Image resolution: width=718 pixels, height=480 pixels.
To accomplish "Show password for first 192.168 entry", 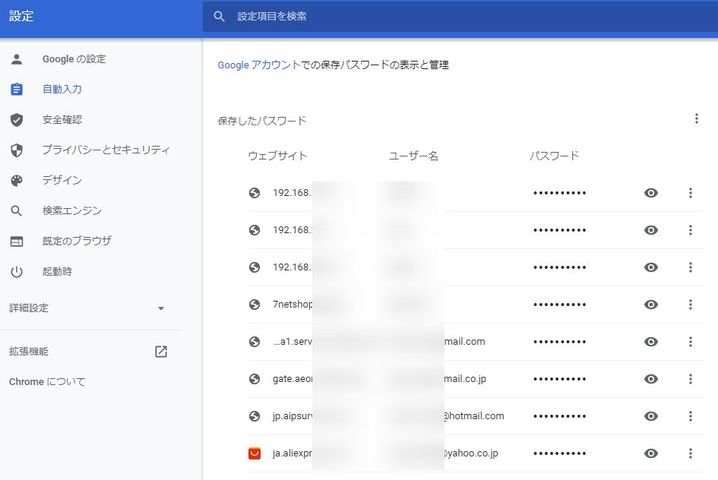I will 651,193.
